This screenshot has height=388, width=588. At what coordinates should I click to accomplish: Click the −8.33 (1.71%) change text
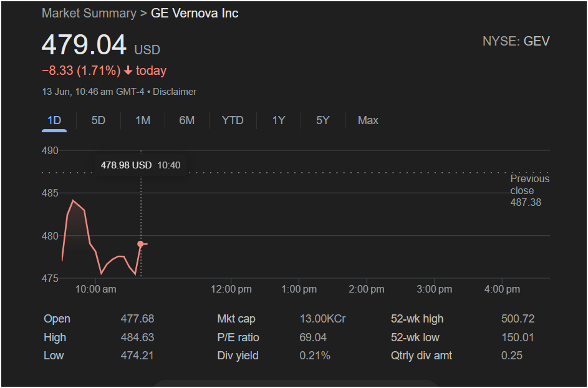tap(81, 70)
